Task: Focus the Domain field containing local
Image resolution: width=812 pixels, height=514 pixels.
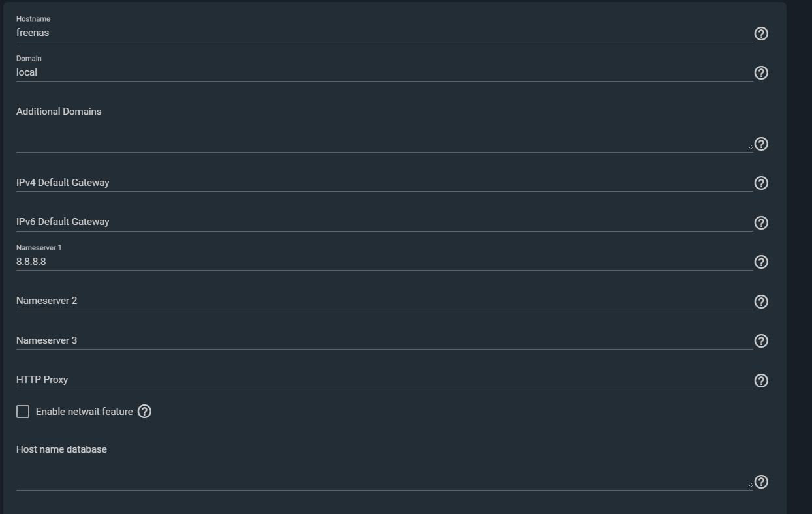Action: point(379,72)
